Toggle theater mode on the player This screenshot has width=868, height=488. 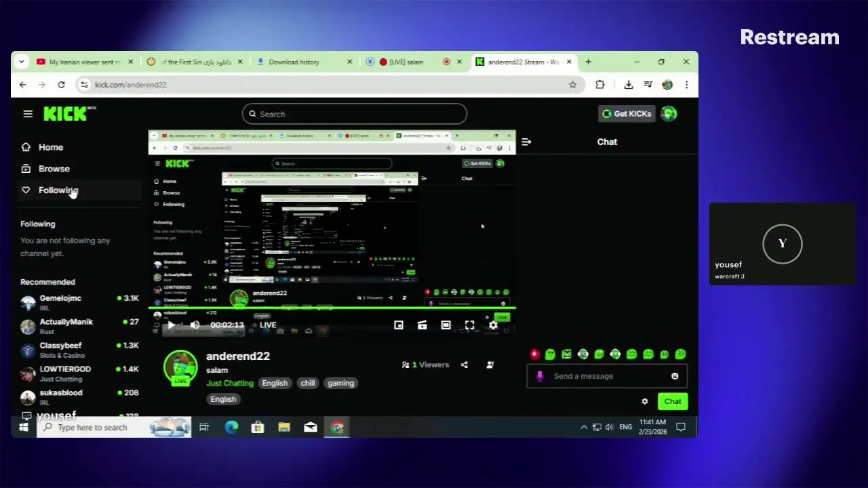tap(446, 325)
